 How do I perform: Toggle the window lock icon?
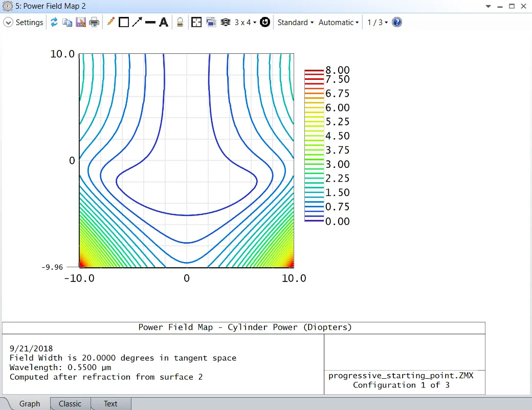click(180, 23)
